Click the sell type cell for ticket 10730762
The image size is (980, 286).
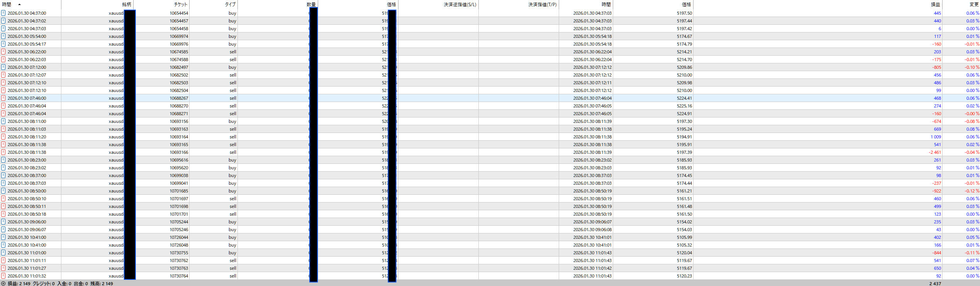pyautogui.click(x=233, y=260)
